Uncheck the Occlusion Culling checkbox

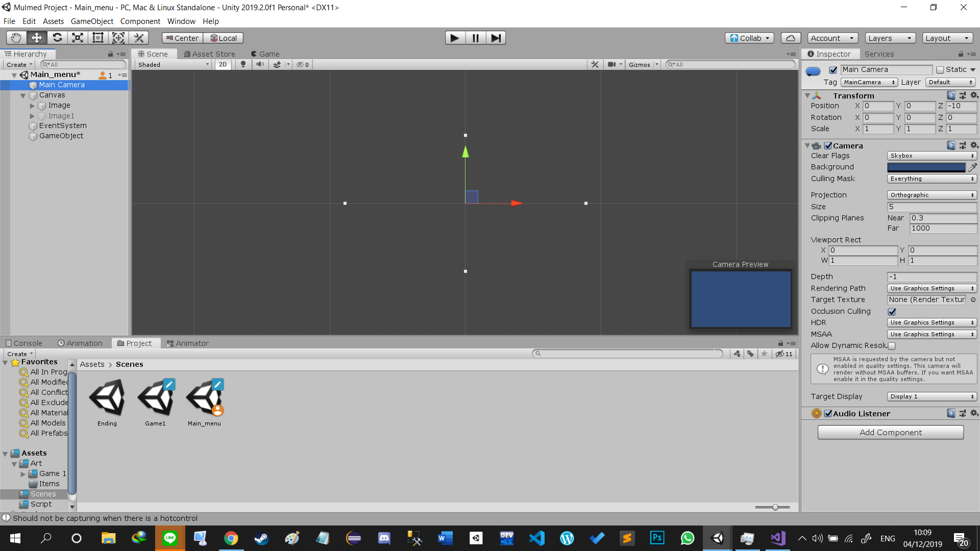pos(892,312)
